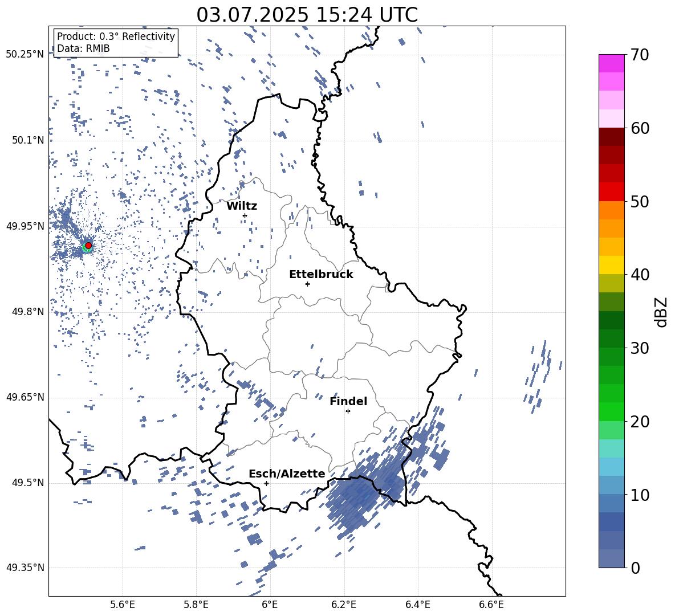Image resolution: width=675 pixels, height=616 pixels.
Task: Click the bright red colorbar segment above 50
Action: click(x=611, y=192)
